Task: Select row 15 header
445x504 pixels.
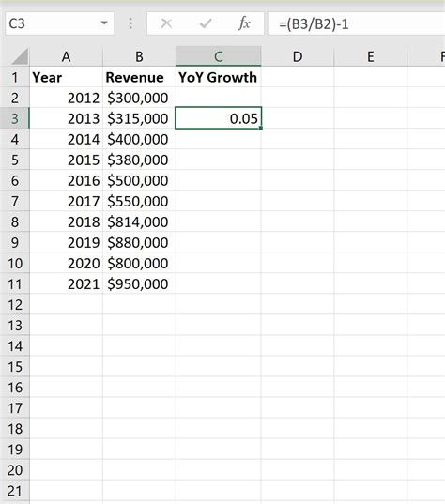Action: pyautogui.click(x=15, y=366)
